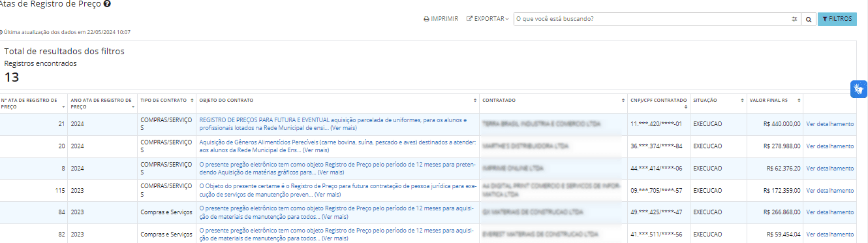Screen dimensions: 868x243
Task: Select CNPJ '11.***.420/****-01'
Action: [656, 123]
